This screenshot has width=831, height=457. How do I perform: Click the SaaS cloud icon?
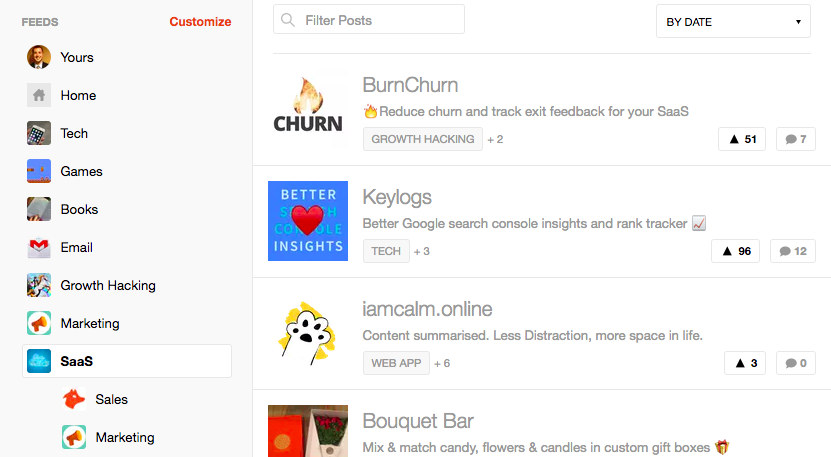[x=39, y=361]
